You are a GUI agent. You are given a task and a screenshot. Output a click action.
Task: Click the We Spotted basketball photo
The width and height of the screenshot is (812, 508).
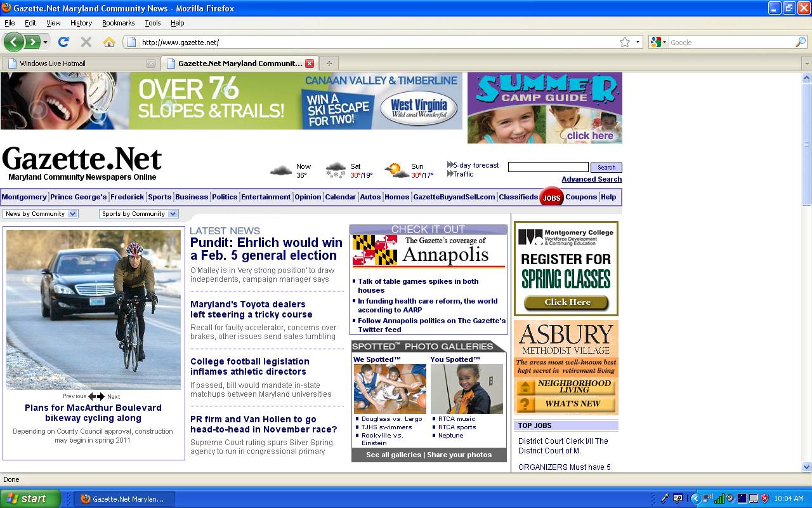tap(390, 389)
